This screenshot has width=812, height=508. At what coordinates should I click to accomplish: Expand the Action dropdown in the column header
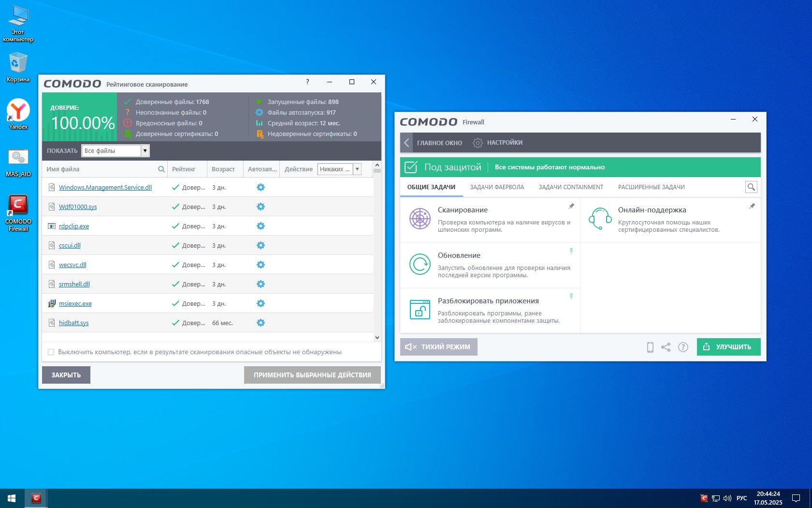[x=357, y=169]
